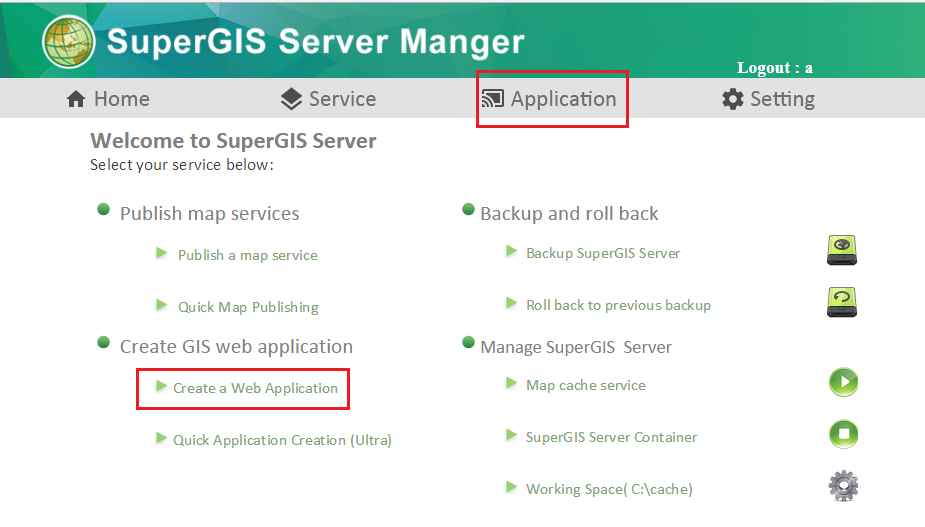Viewport: 925px width, 527px height.
Task: Click the gear icon beside Working Space
Action: 843,487
